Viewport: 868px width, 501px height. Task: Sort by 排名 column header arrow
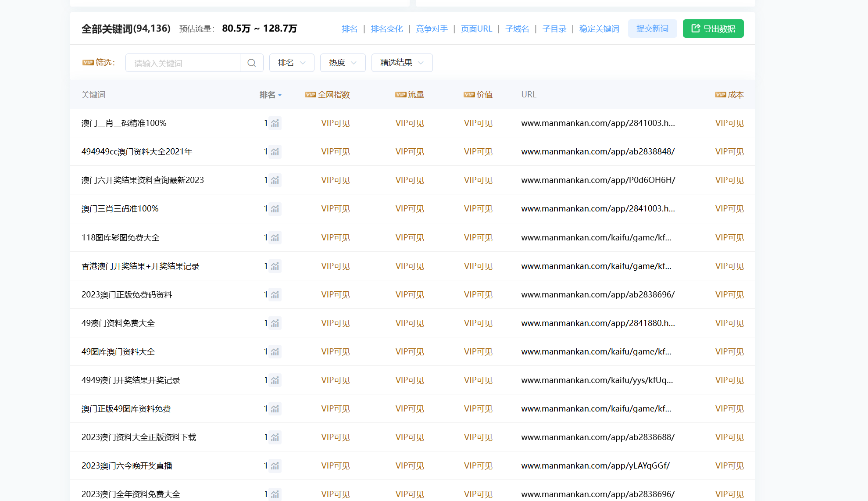click(280, 95)
